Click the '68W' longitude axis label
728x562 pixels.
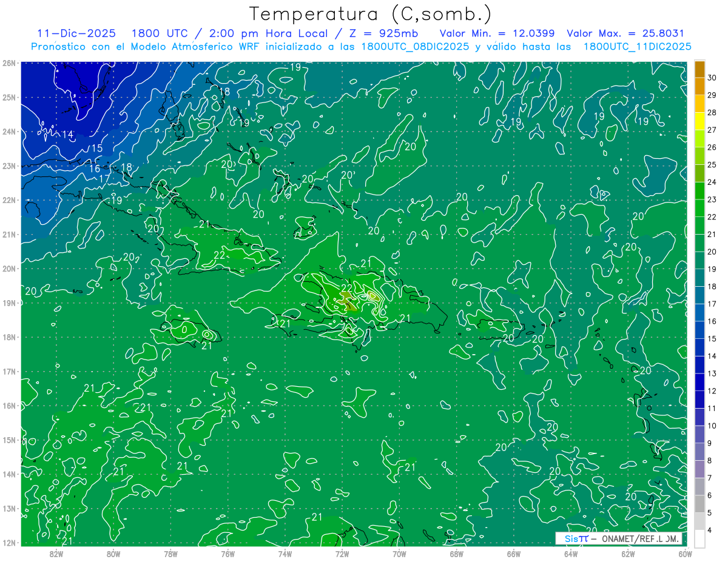(456, 553)
